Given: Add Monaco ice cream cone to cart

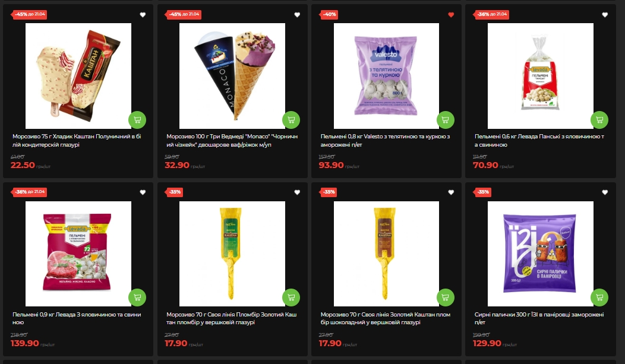Looking at the screenshot, I should click(291, 119).
